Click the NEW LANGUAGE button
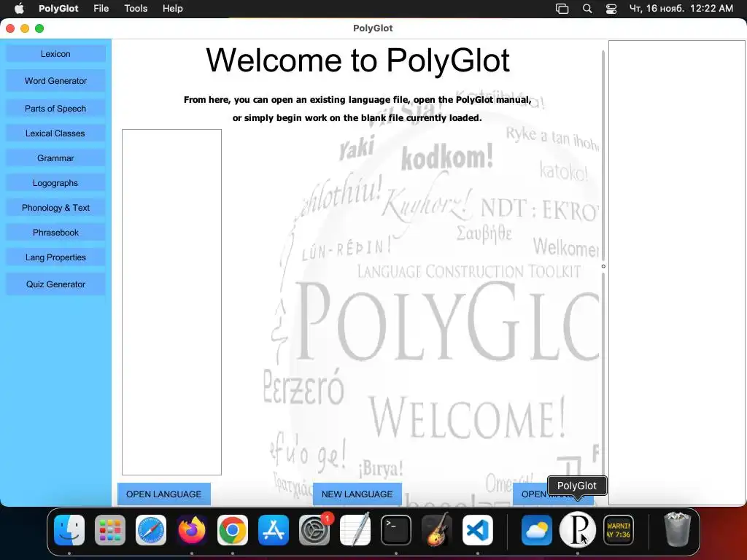747x560 pixels. [357, 494]
